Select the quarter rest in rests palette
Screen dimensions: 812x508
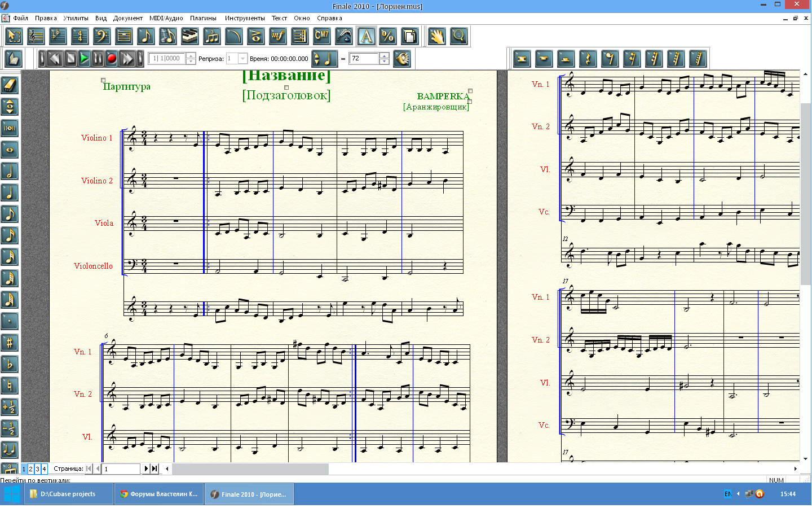(x=588, y=59)
